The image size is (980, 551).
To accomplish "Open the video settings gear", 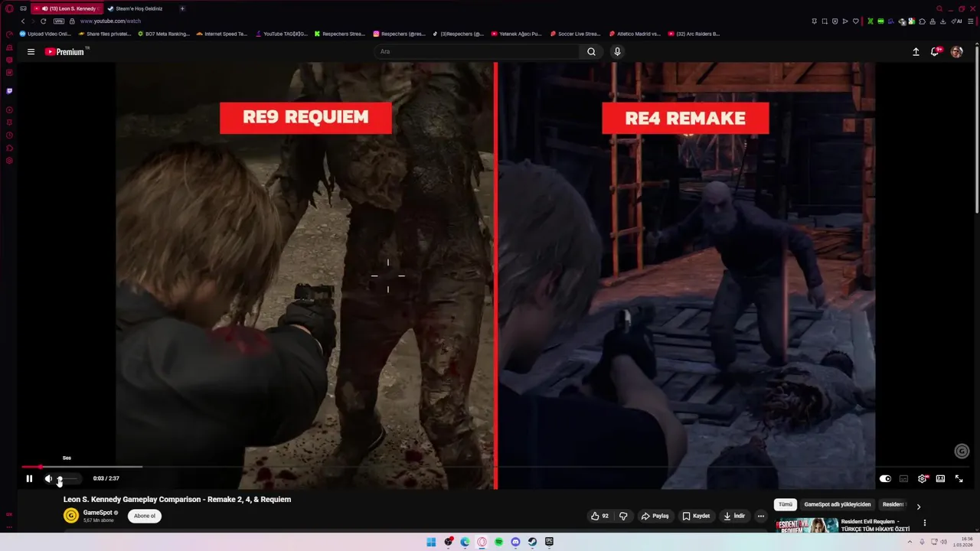I will pos(923,478).
